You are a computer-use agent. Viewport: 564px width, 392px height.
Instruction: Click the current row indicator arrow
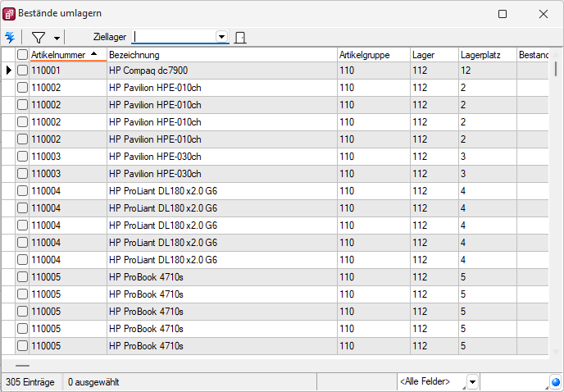pos(9,71)
